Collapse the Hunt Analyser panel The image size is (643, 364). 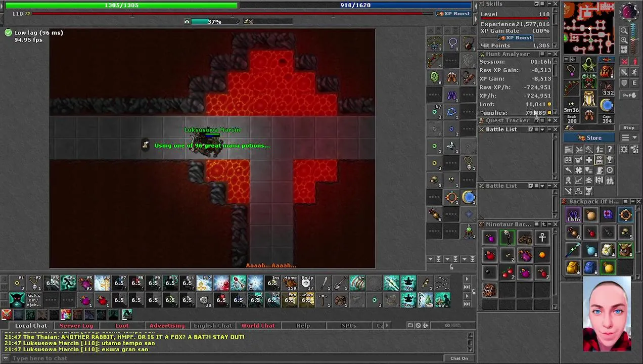pyautogui.click(x=548, y=54)
